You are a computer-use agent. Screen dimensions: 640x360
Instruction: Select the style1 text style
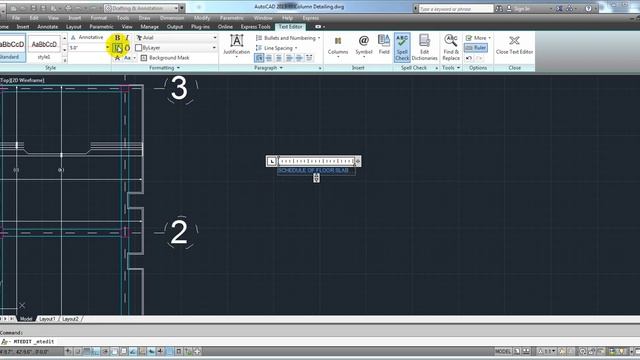[44, 48]
